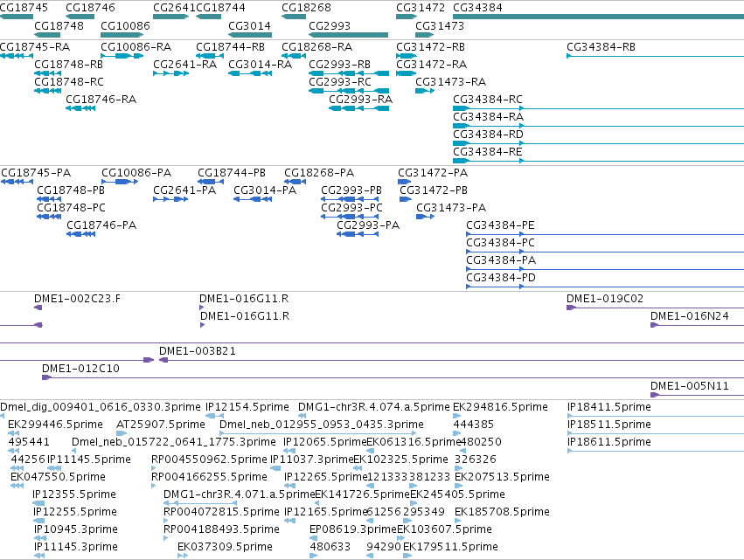Screen dimensions: 744x560
Task: Open EST RP004188493.5prime
Action: (221, 529)
